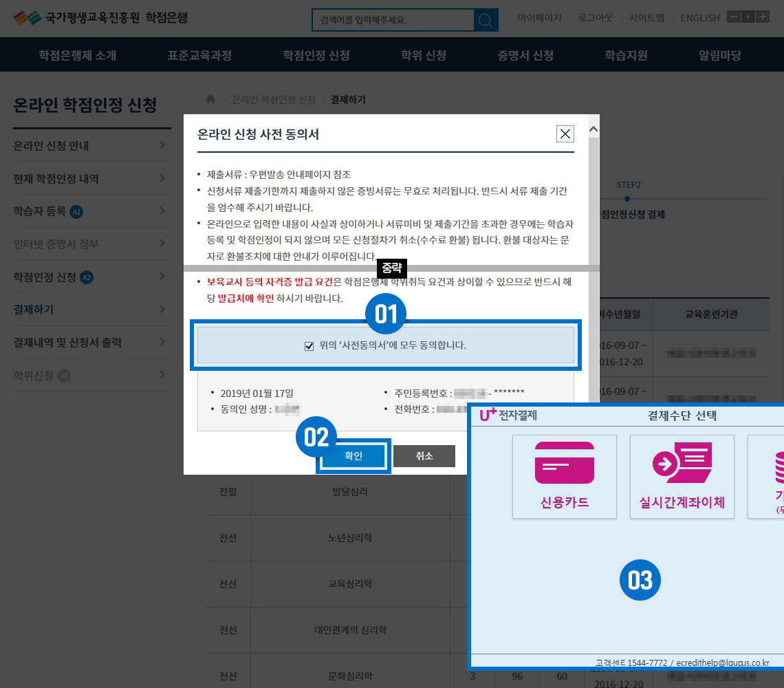784x688 pixels.
Task: Open the 학점인정 신청 top menu
Action: tap(316, 56)
